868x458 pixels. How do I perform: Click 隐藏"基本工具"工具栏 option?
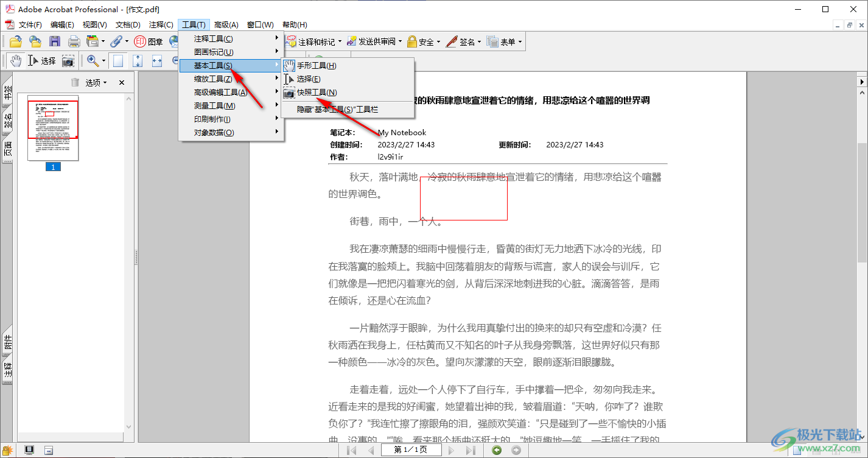[x=337, y=110]
